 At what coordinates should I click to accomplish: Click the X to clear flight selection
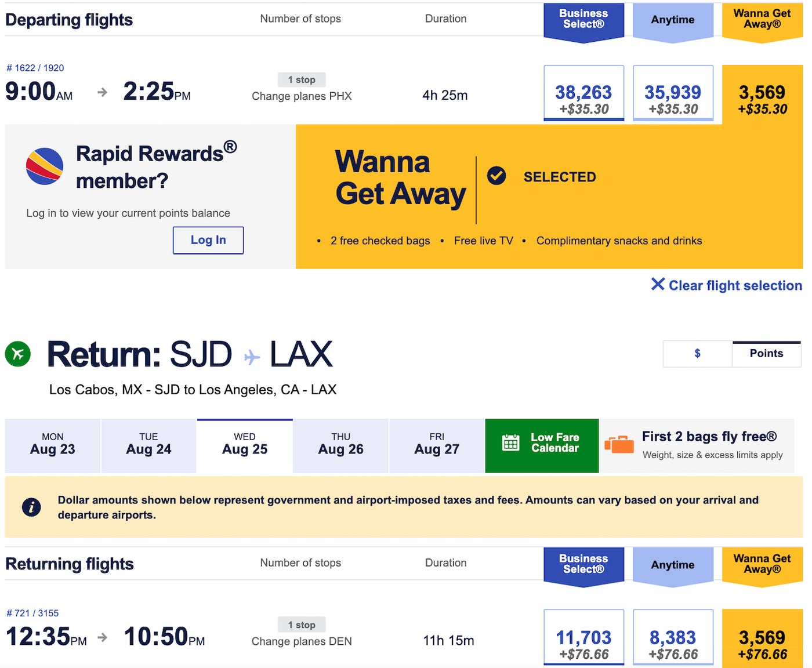[x=658, y=284]
